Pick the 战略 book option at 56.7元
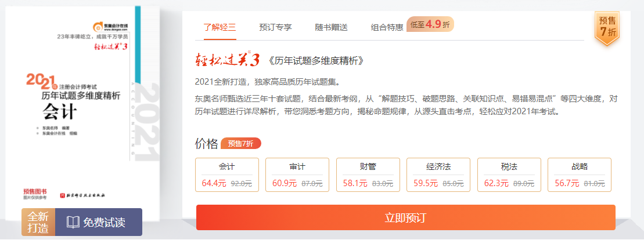The image size is (644, 247). pyautogui.click(x=579, y=175)
